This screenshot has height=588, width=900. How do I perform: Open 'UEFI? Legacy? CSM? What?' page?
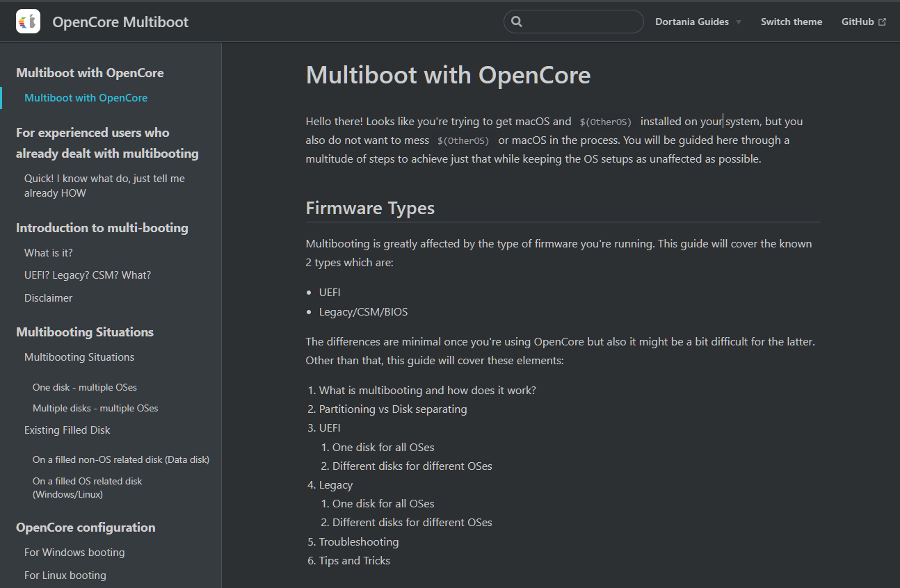click(x=88, y=275)
